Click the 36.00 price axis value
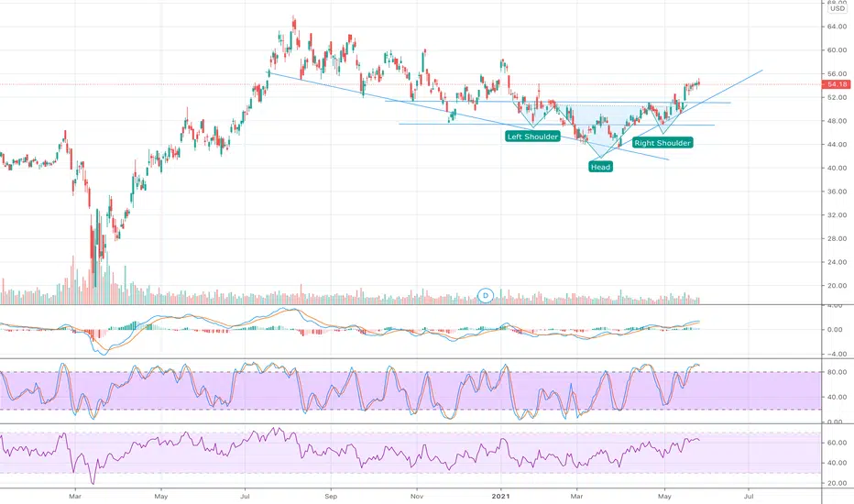The width and height of the screenshot is (854, 504). click(837, 192)
